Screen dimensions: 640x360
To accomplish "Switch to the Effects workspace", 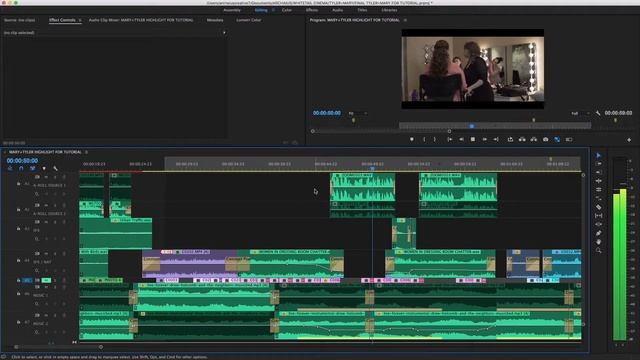I will [312, 10].
